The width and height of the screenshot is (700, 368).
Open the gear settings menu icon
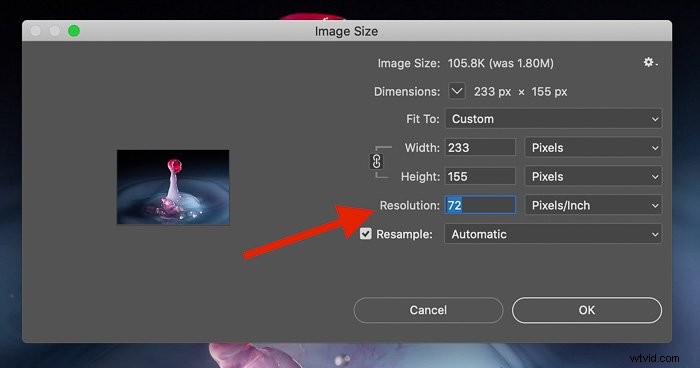[x=650, y=63]
